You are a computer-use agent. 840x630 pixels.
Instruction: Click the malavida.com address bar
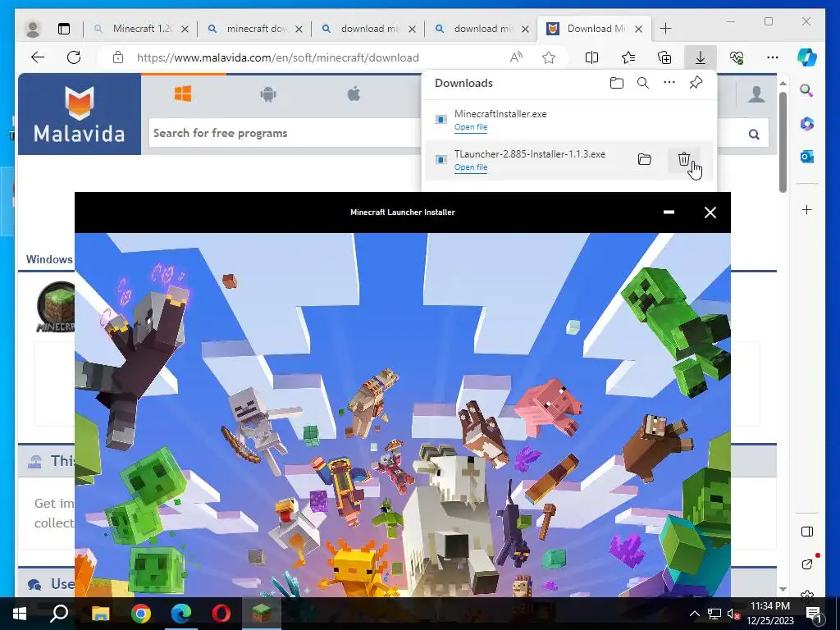tap(277, 57)
